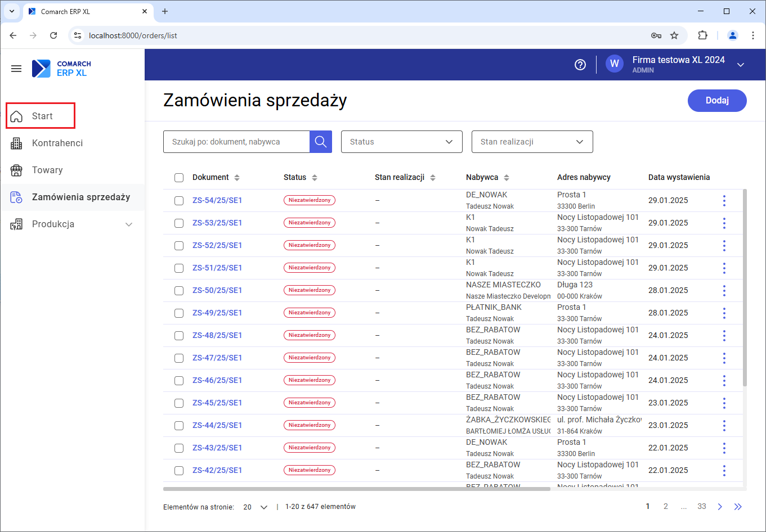The width and height of the screenshot is (766, 532).
Task: Switch to the Comarch ERP XL tab
Action: click(x=88, y=11)
